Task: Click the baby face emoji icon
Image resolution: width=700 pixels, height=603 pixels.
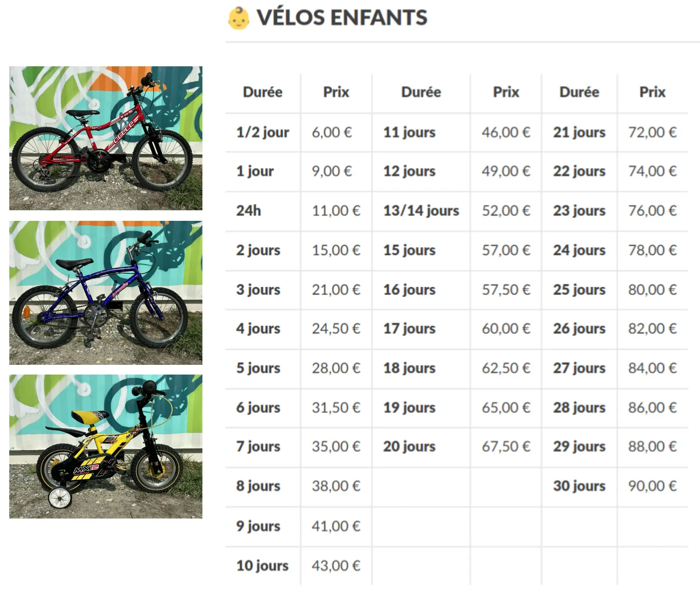Action: pos(239,18)
